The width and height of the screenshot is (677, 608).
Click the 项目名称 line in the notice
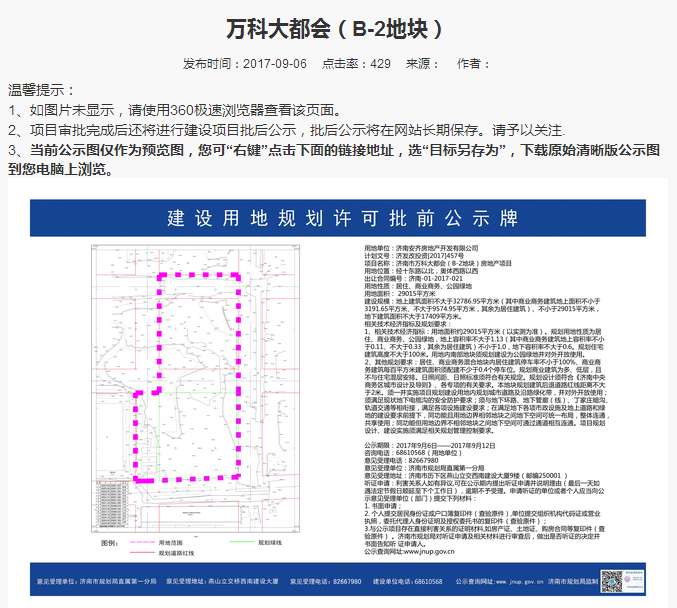pyautogui.click(x=438, y=263)
